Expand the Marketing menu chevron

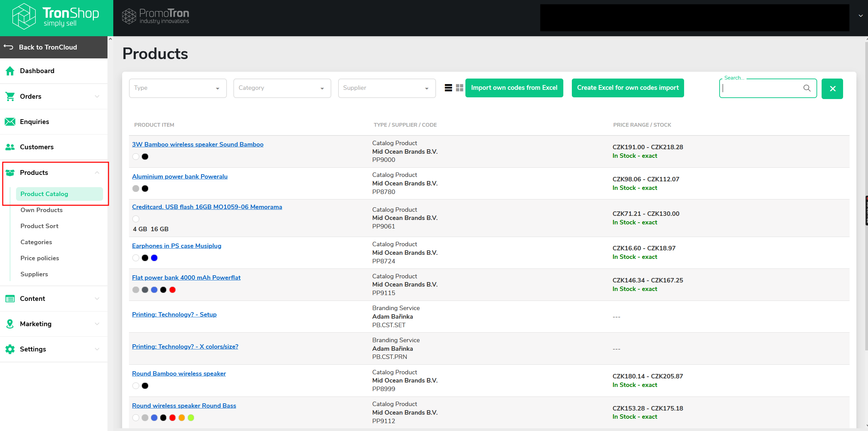97,324
